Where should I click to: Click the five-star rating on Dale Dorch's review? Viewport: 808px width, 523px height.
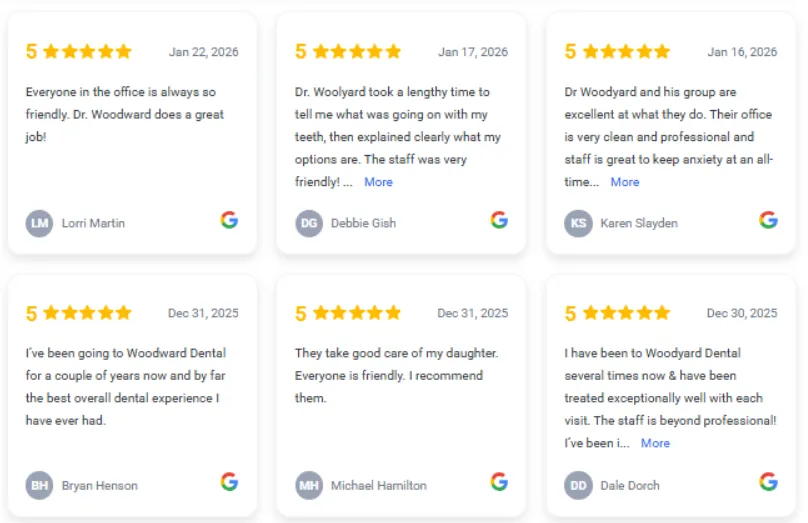[626, 313]
